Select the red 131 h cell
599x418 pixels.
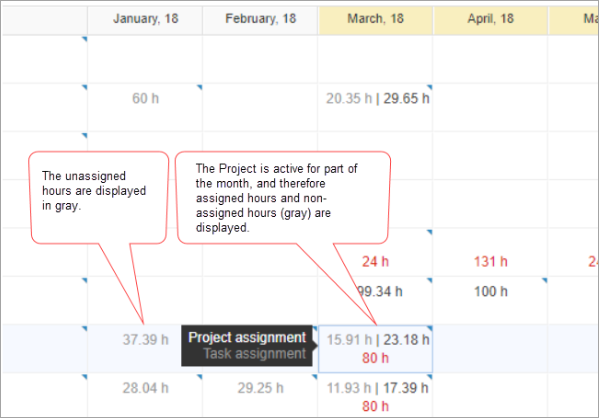point(491,262)
